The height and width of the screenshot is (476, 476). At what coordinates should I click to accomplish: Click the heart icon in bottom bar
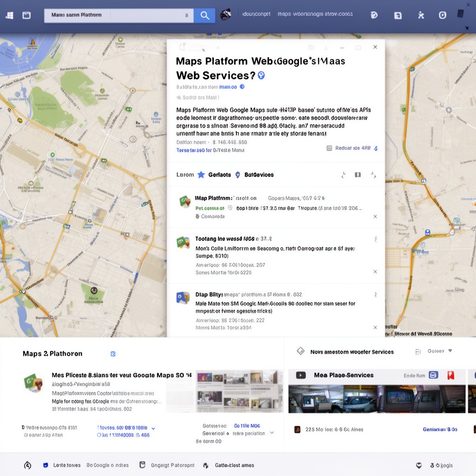419,465
